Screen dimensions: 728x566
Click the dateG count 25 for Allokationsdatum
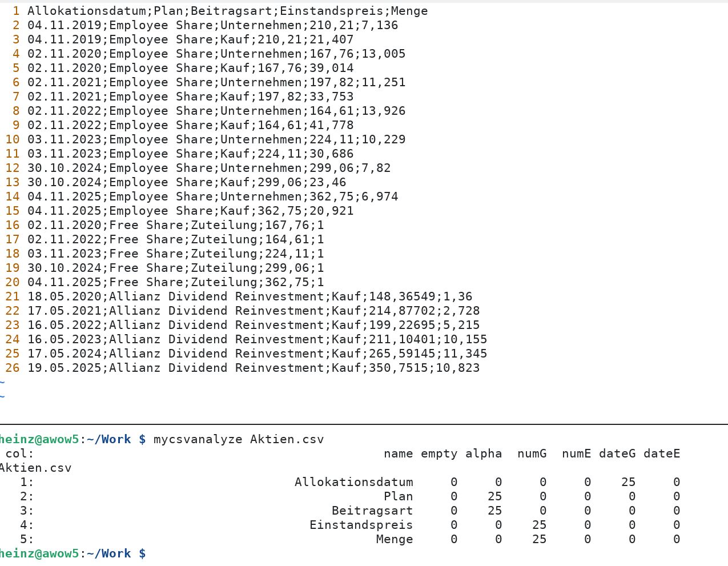pyautogui.click(x=628, y=482)
